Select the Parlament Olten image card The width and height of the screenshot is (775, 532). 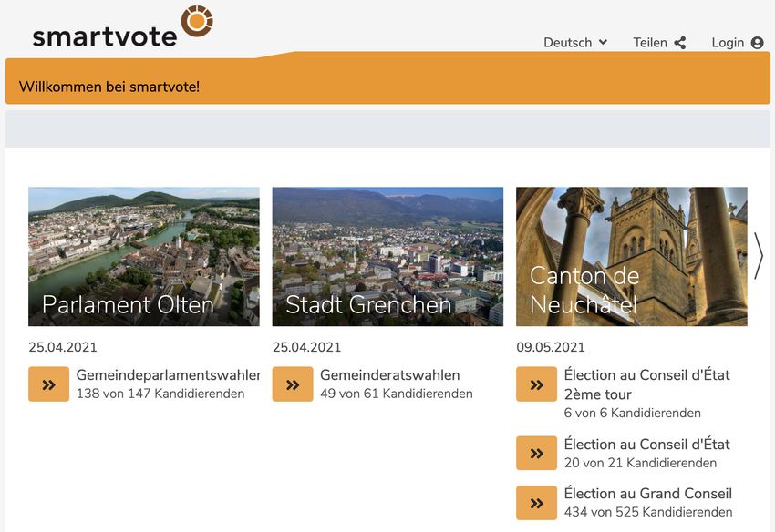coord(144,256)
